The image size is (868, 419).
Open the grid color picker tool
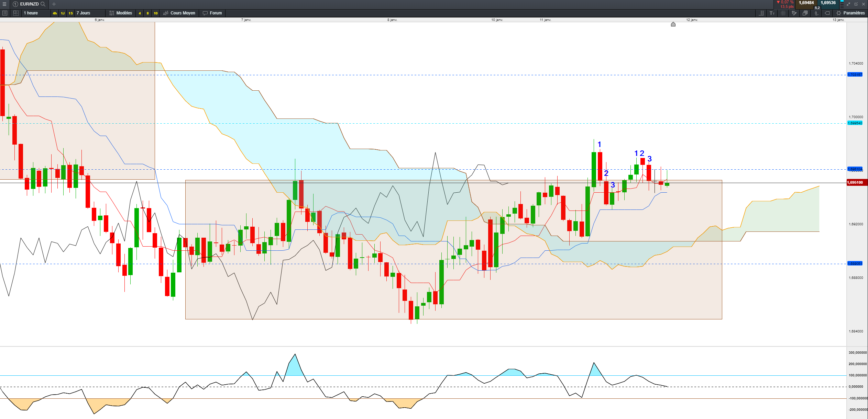pyautogui.click(x=794, y=13)
